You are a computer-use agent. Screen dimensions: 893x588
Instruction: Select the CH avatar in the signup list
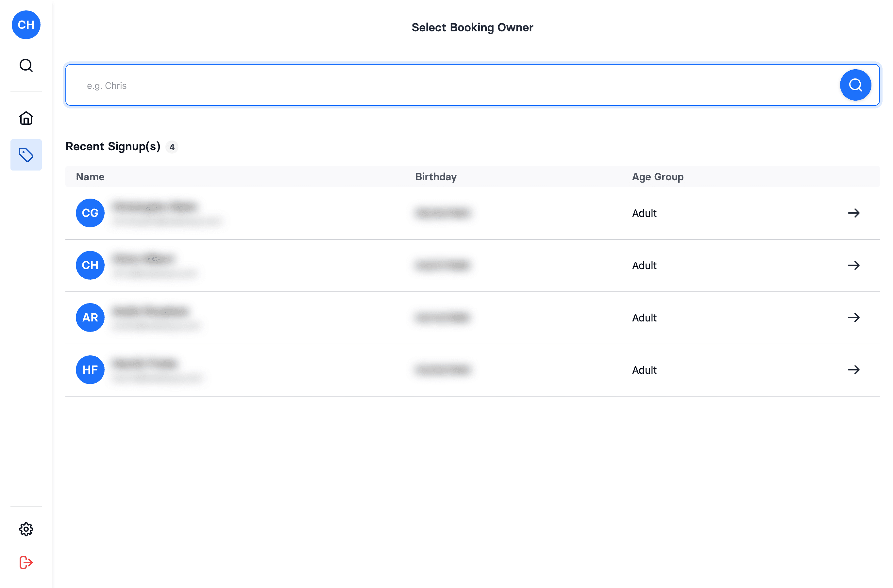[x=90, y=265]
